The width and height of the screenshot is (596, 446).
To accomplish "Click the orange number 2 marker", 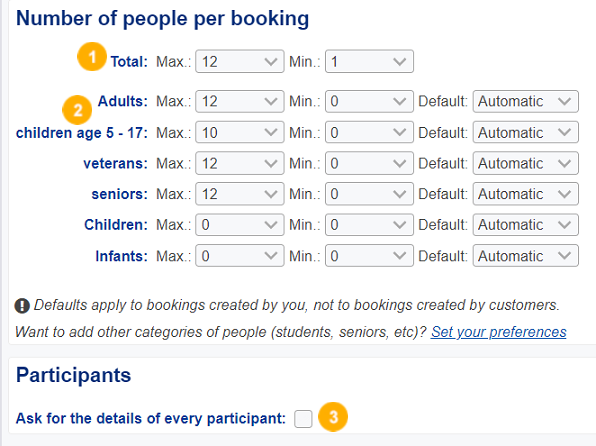I will click(77, 110).
